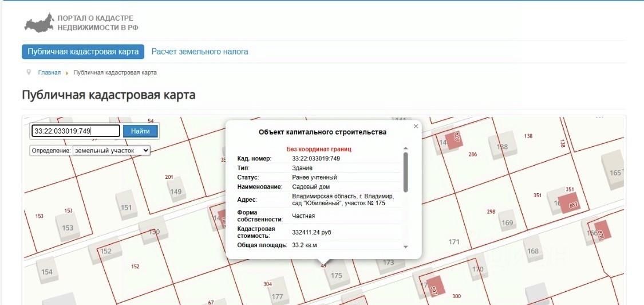
Task: Select the building labeled 152 on map
Action: [105, 251]
